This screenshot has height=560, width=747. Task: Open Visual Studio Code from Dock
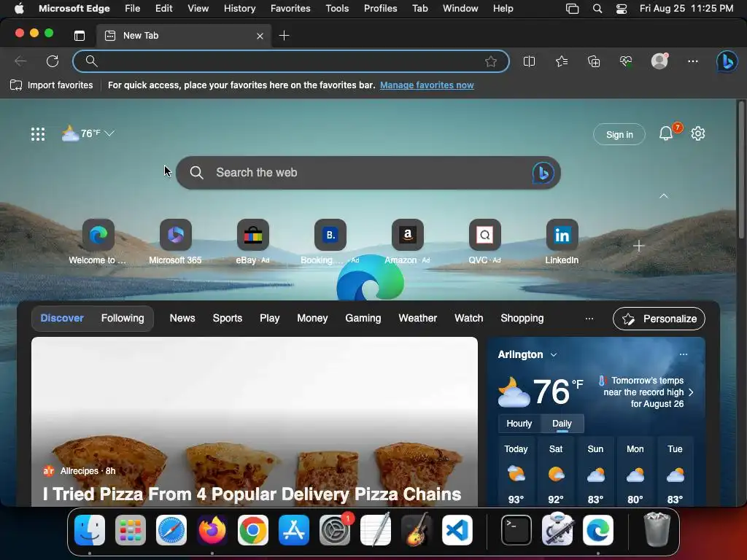pyautogui.click(x=457, y=530)
